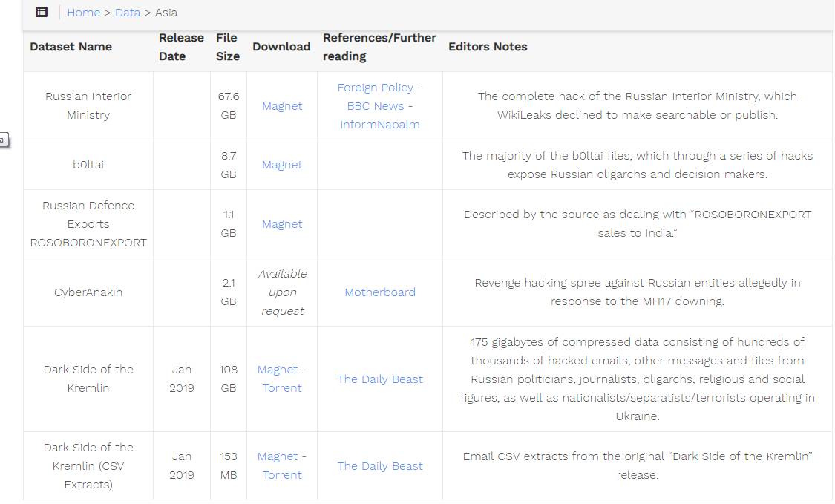Go to Home in the breadcrumb
The height and width of the screenshot is (504, 835).
[x=83, y=13]
